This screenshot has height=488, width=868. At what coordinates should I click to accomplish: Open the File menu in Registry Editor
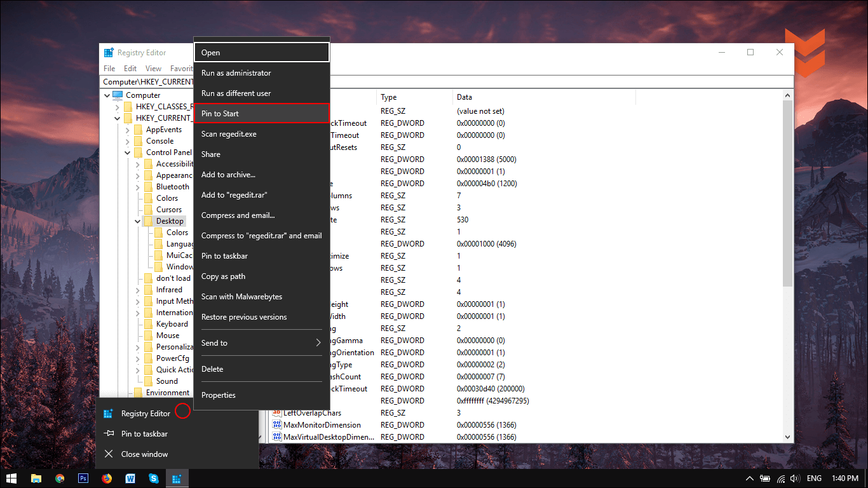coord(109,68)
